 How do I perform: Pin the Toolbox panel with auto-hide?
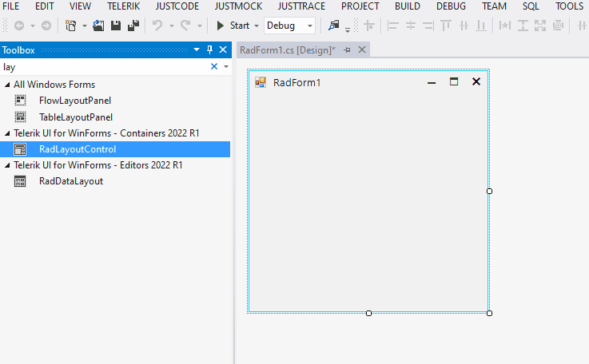(x=210, y=50)
